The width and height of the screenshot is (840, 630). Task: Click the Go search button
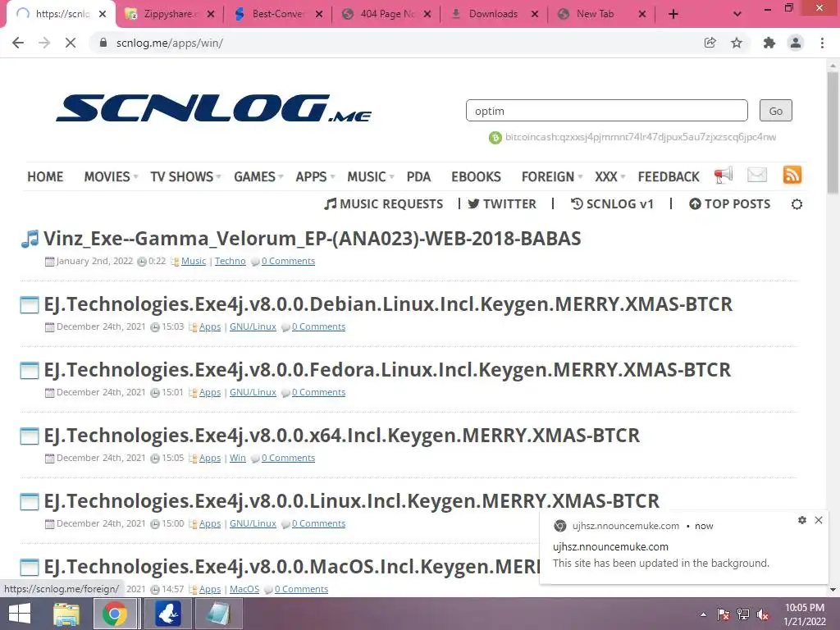click(776, 111)
